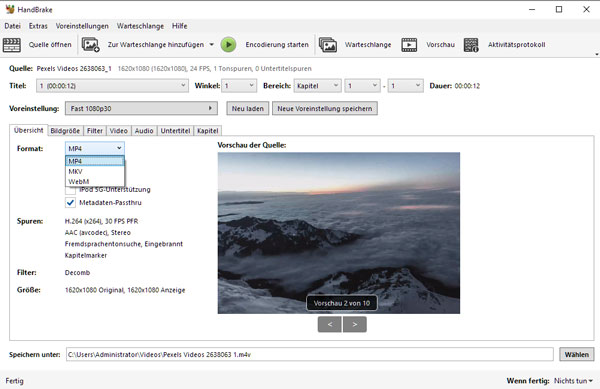Click the green Encodierung starten play icon

pyautogui.click(x=228, y=45)
